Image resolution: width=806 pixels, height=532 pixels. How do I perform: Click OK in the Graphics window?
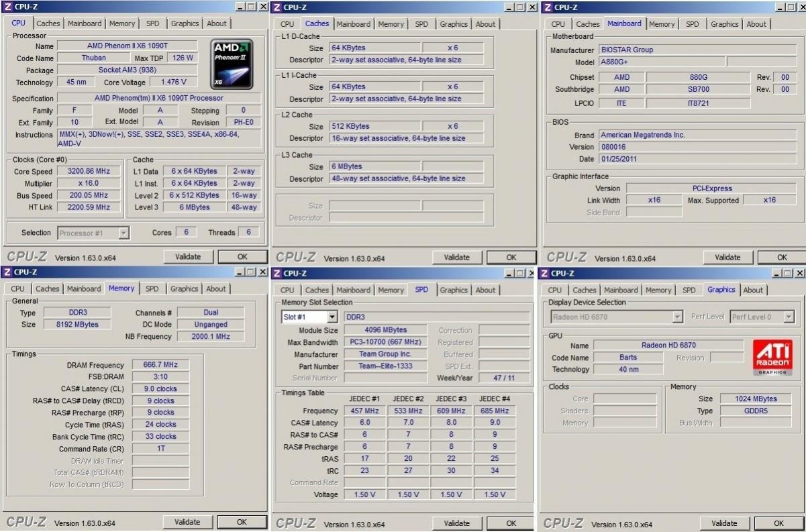pyautogui.click(x=778, y=523)
